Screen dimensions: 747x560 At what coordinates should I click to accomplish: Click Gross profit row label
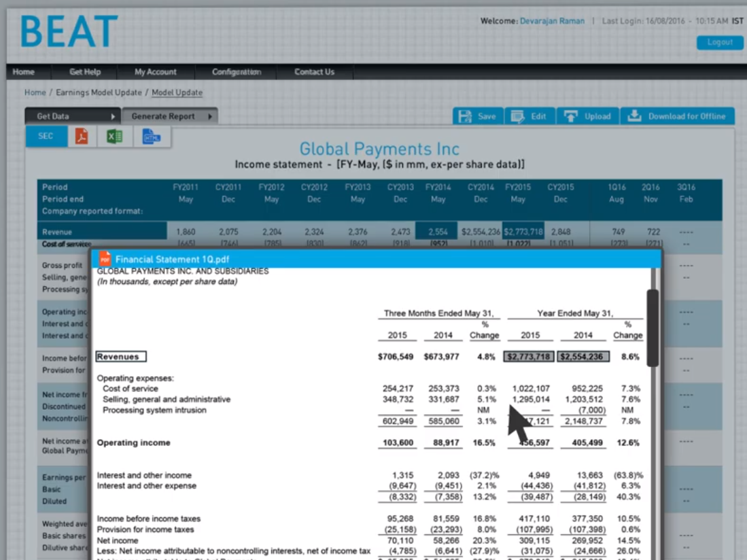click(x=62, y=265)
